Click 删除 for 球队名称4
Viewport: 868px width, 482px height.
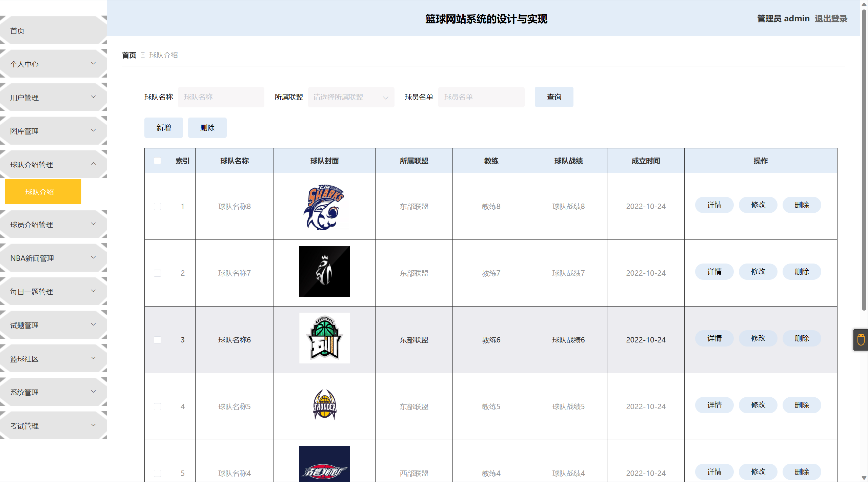[802, 472]
